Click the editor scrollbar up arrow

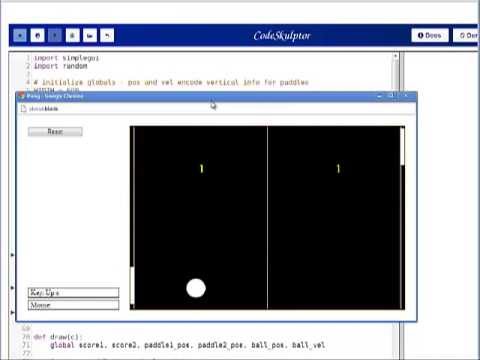395,56
